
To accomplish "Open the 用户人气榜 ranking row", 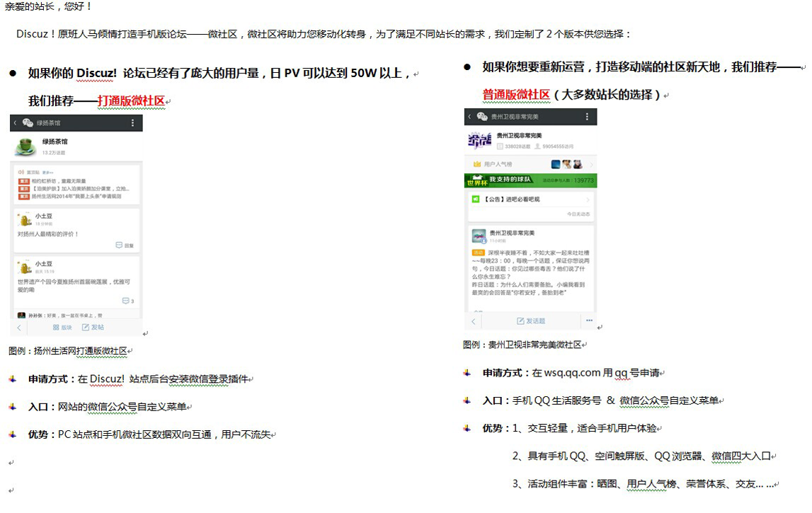I will tap(531, 164).
